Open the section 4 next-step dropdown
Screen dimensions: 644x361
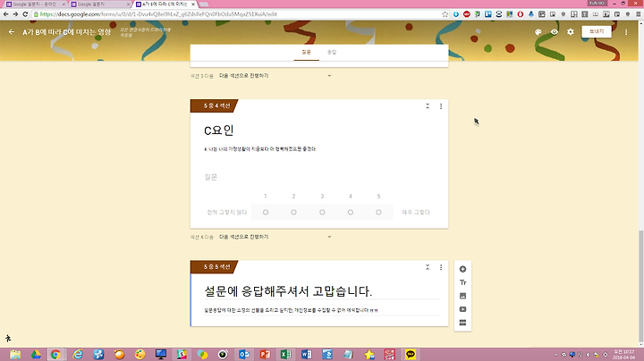pos(275,237)
